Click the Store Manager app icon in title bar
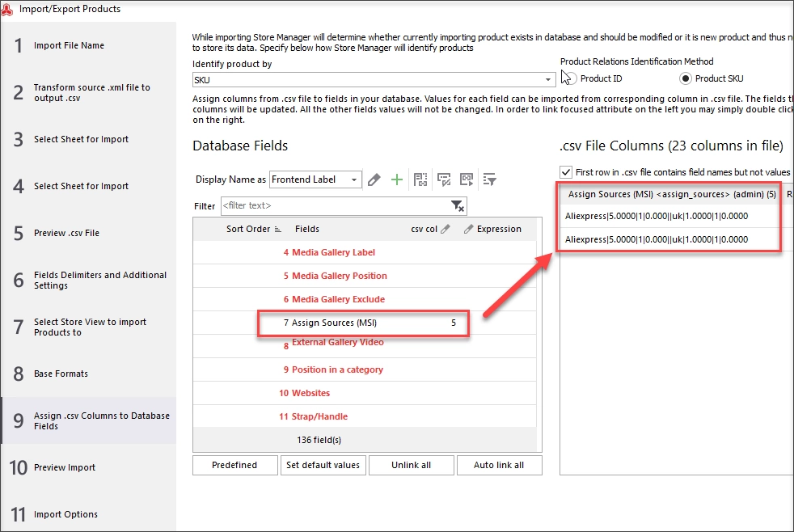 7,9
